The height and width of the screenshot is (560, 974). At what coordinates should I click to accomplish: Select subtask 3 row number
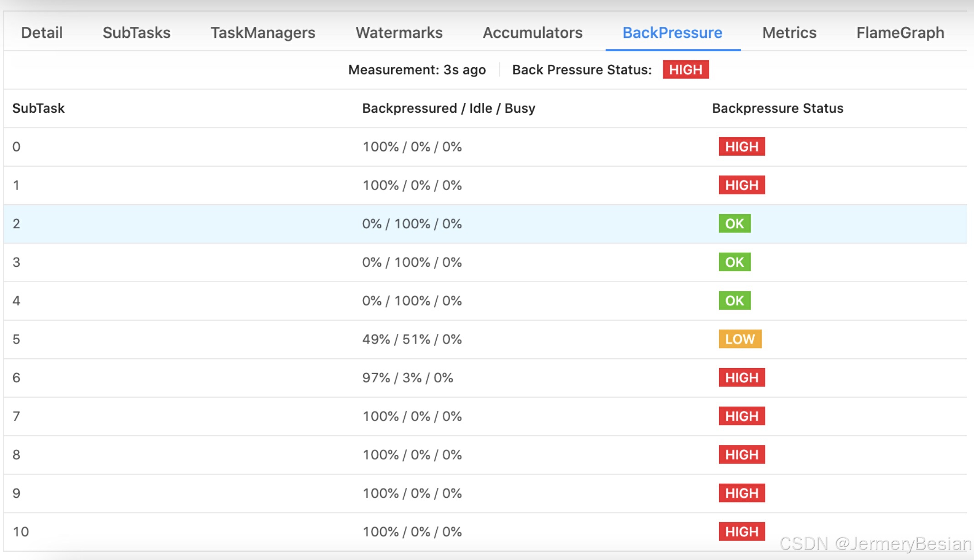16,262
